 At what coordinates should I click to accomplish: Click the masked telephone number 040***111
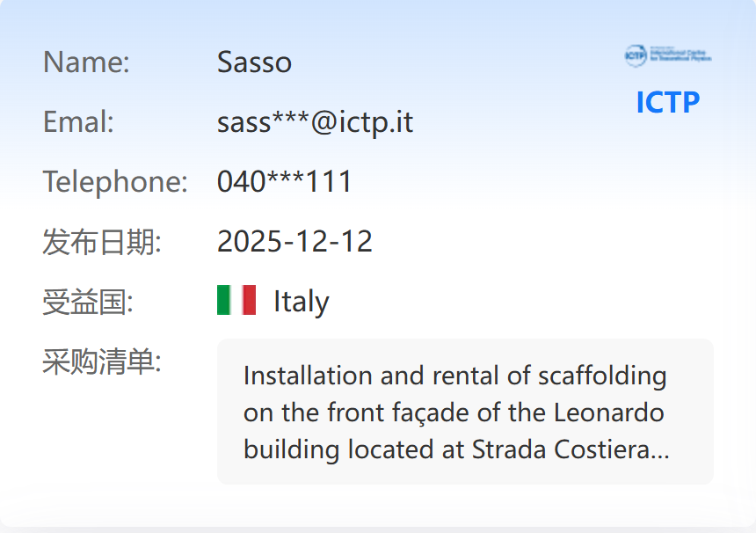click(284, 181)
